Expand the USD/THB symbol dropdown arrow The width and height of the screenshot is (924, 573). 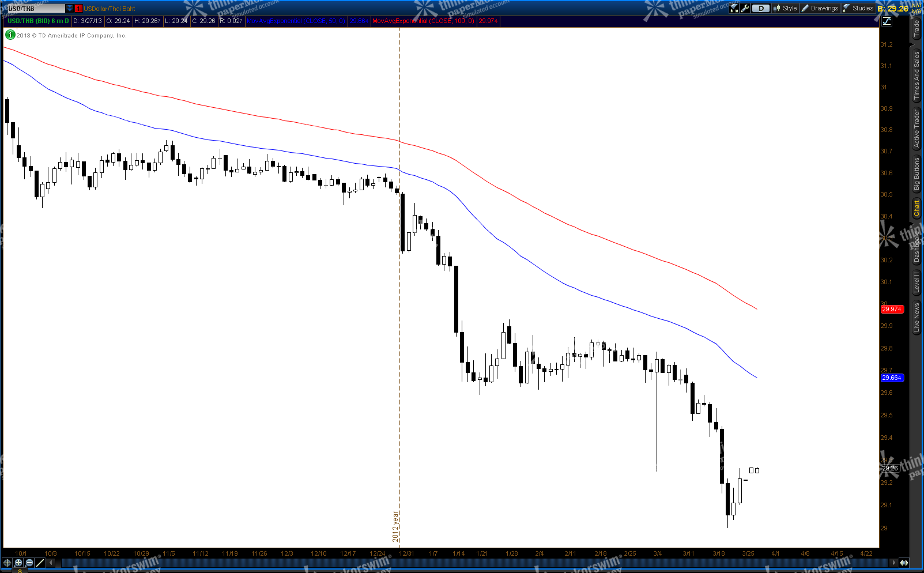pos(70,8)
